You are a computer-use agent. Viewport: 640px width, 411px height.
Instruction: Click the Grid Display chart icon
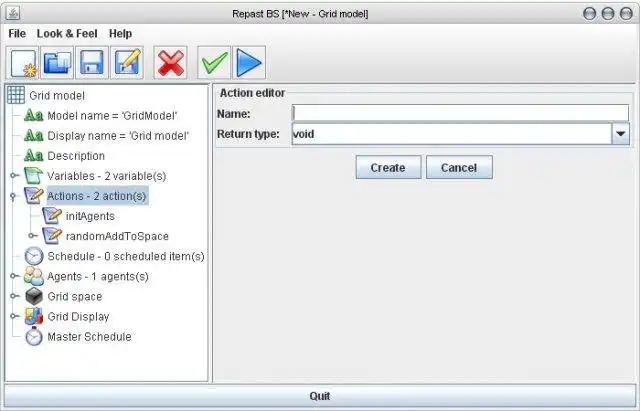33,316
